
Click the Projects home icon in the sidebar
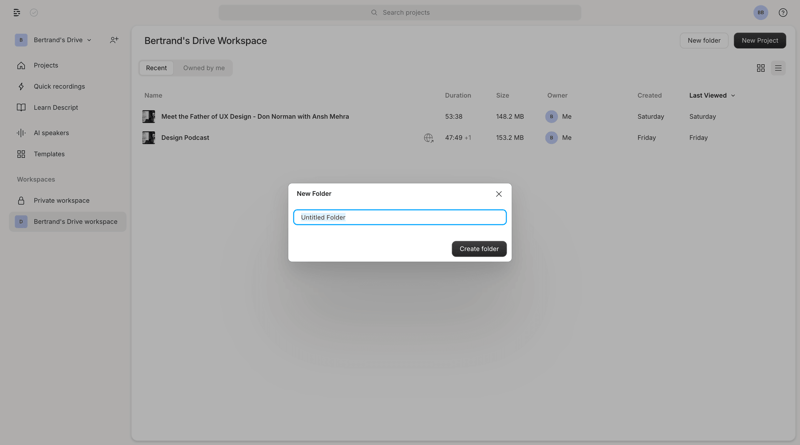(21, 65)
